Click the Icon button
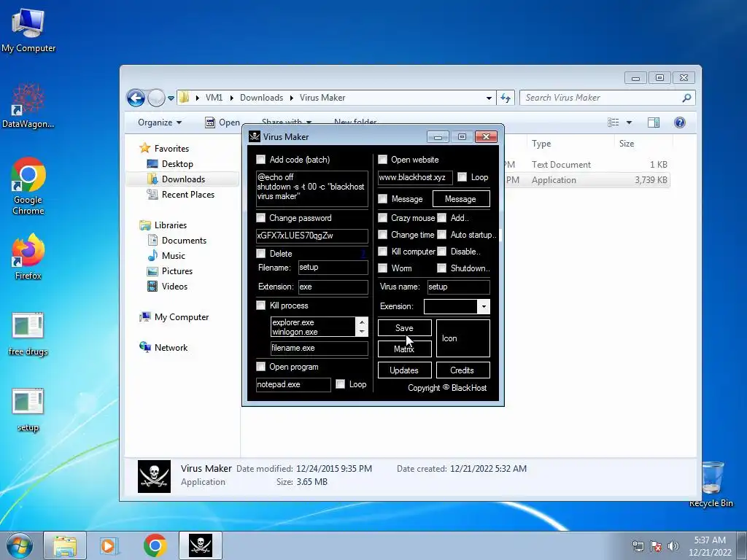This screenshot has height=560, width=747. (463, 338)
